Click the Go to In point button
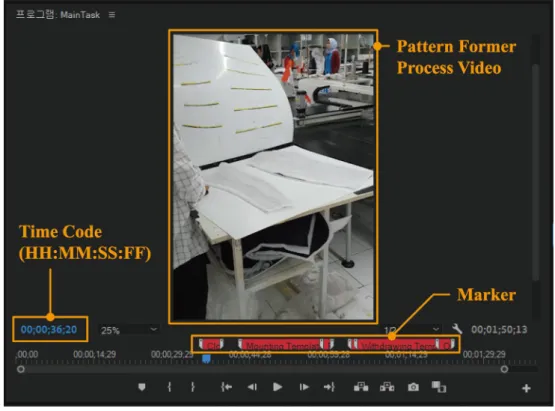 point(226,387)
